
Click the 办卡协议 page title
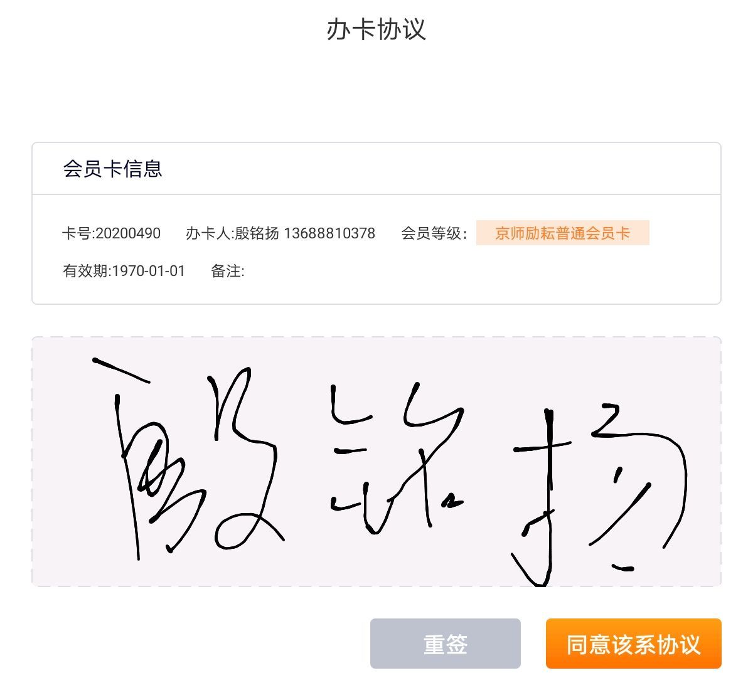click(376, 29)
